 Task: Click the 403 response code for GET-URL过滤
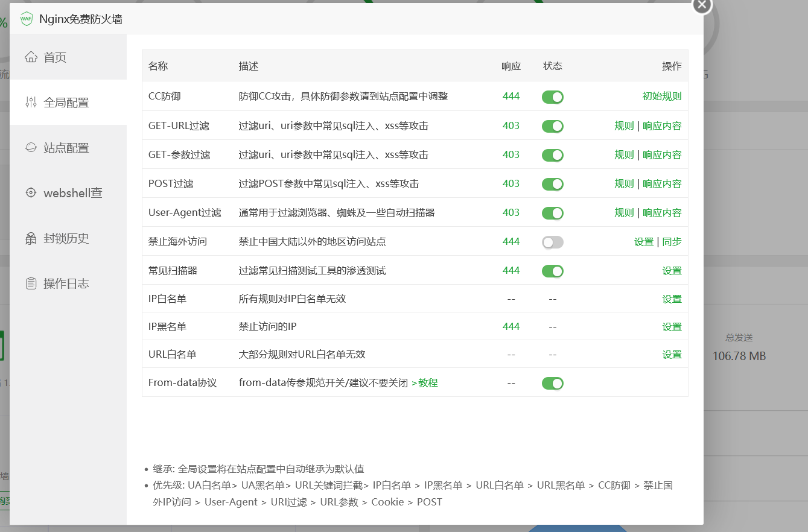coord(511,125)
